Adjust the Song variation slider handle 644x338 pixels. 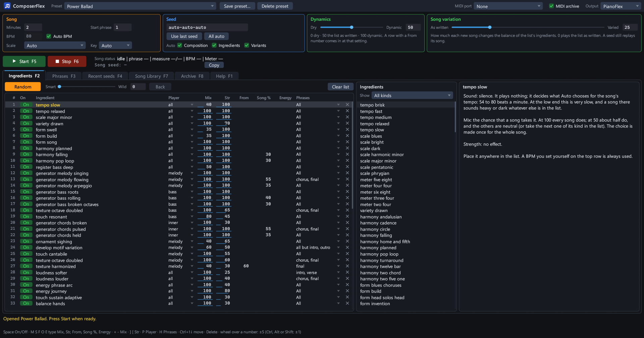point(490,27)
